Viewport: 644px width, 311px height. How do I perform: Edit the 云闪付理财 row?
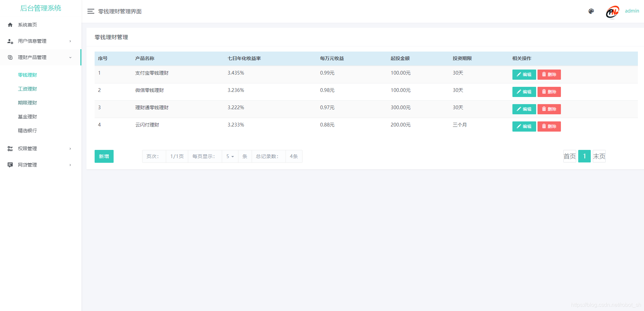click(524, 127)
